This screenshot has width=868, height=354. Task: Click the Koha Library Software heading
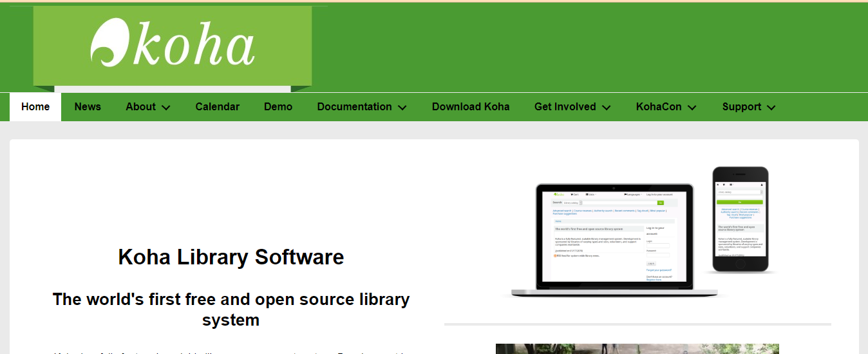pos(231,257)
